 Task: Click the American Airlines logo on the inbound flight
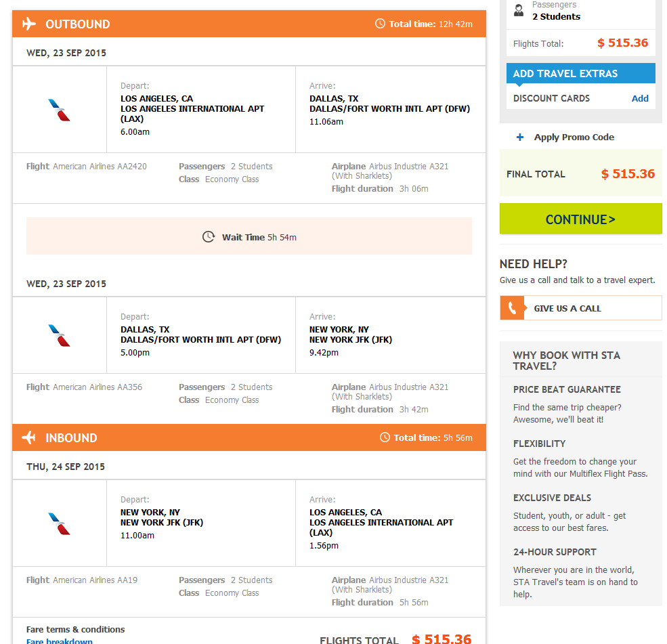[x=60, y=523]
